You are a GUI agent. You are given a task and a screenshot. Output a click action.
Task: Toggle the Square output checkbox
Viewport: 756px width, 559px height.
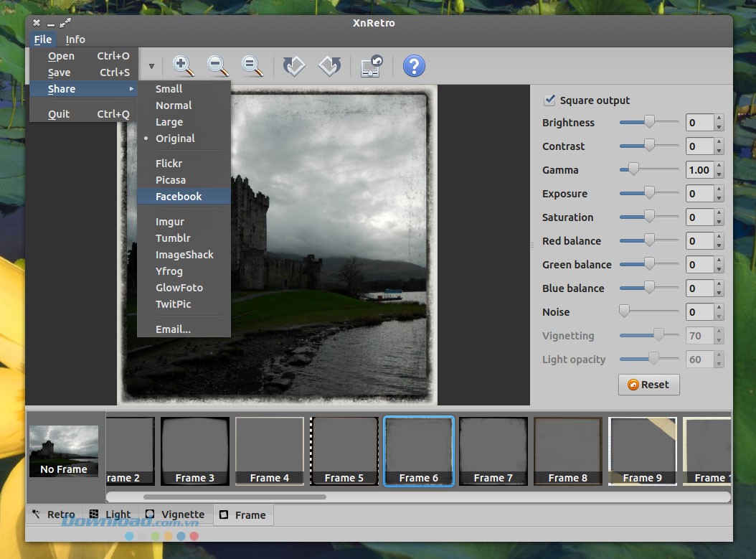(x=550, y=100)
